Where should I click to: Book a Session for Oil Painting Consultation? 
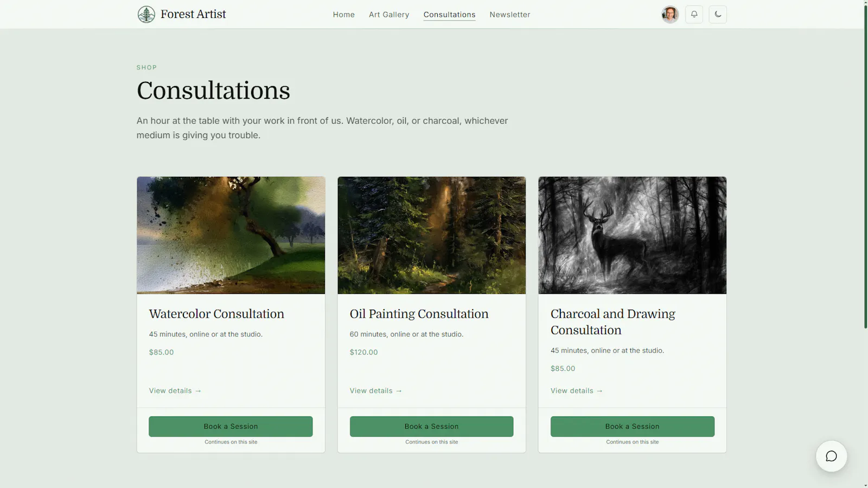[431, 426]
